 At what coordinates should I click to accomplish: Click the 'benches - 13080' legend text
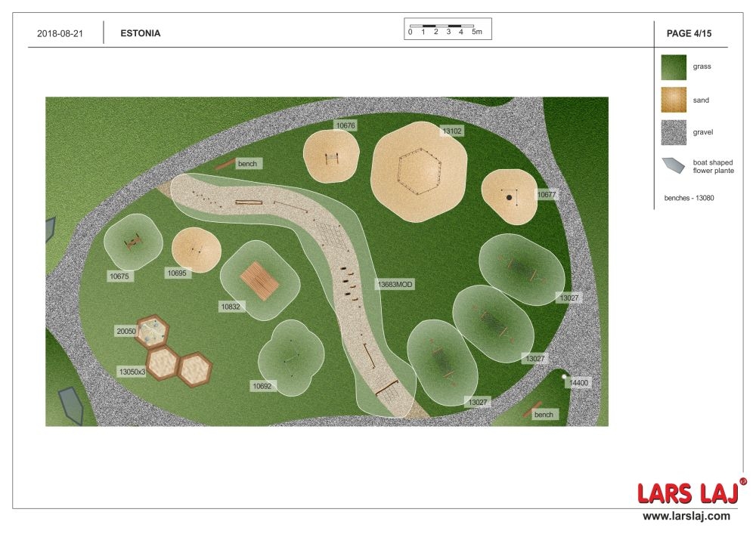[689, 198]
